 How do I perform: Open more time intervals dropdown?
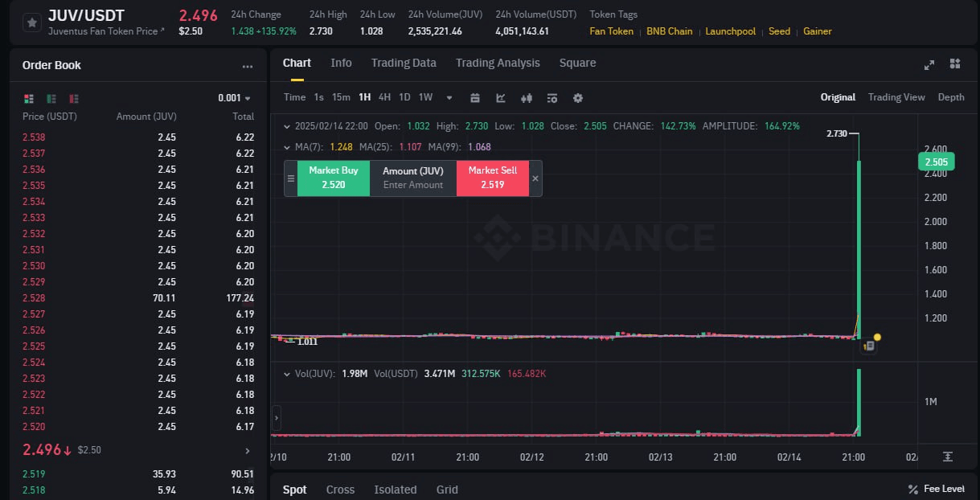pos(449,98)
